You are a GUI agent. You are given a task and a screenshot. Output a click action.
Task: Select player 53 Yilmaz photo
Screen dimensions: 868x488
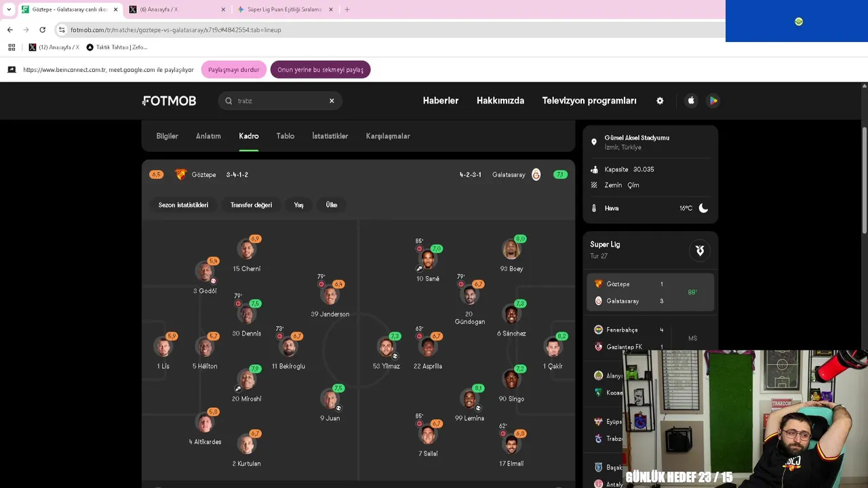click(x=386, y=347)
